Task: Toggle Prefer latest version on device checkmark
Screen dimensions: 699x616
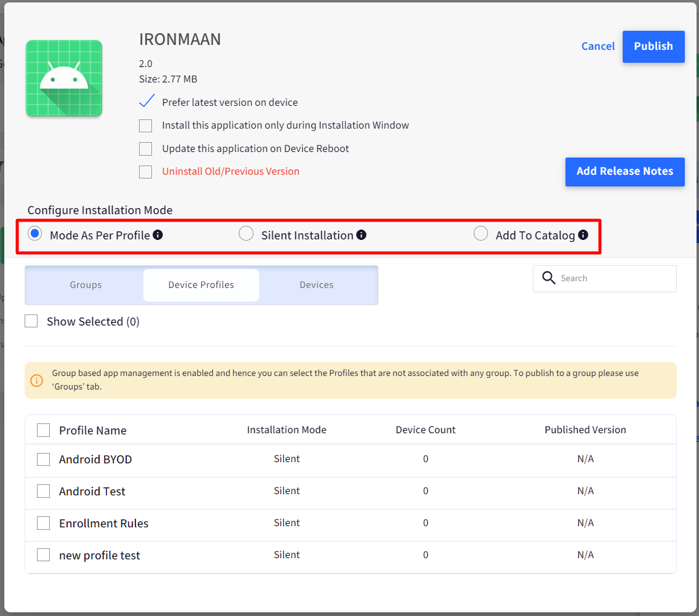Action: [x=146, y=102]
